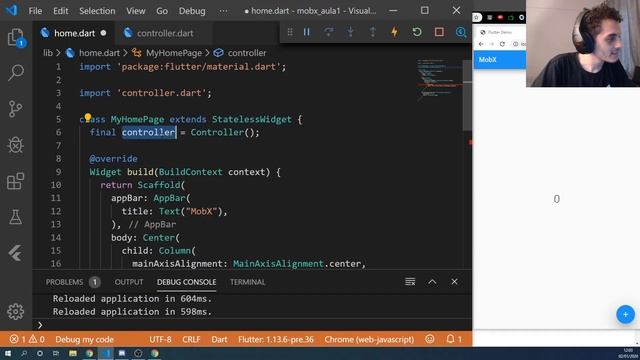
Task: Select the home.dart breadcrumb
Action: point(99,53)
